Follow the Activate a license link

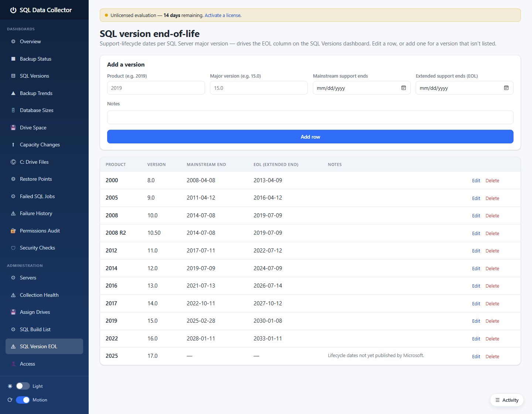223,16
